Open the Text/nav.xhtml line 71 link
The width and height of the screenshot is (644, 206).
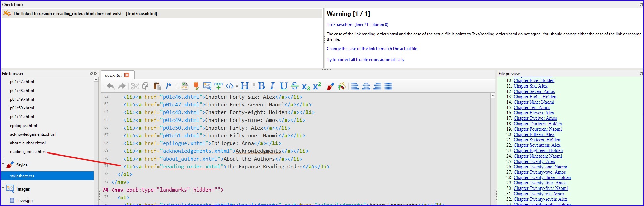pos(357,25)
